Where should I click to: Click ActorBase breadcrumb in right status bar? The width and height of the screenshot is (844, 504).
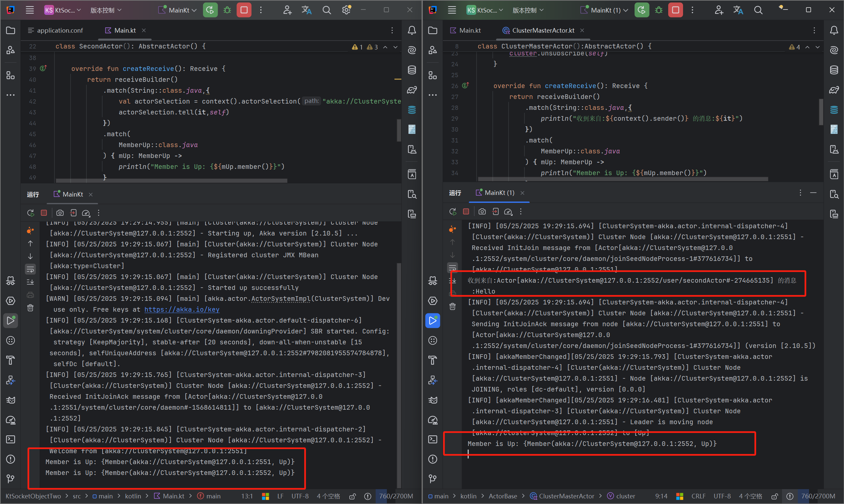pyautogui.click(x=503, y=496)
